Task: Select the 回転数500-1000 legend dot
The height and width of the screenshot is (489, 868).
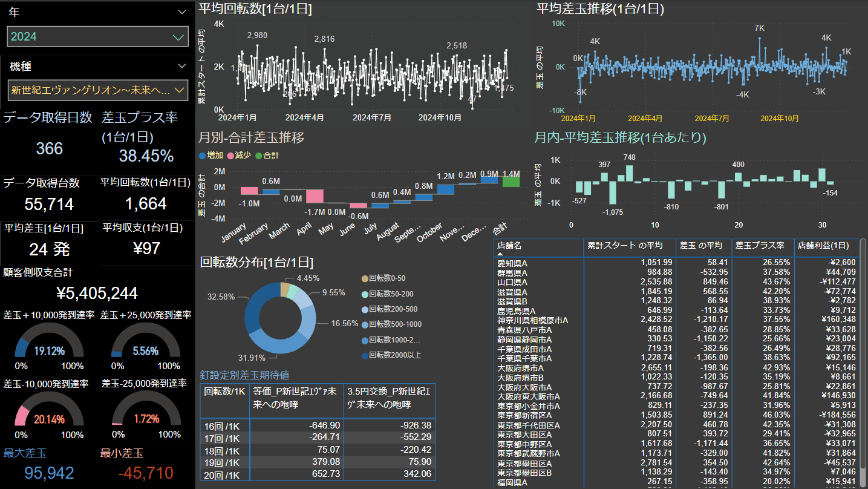Action: pyautogui.click(x=364, y=324)
